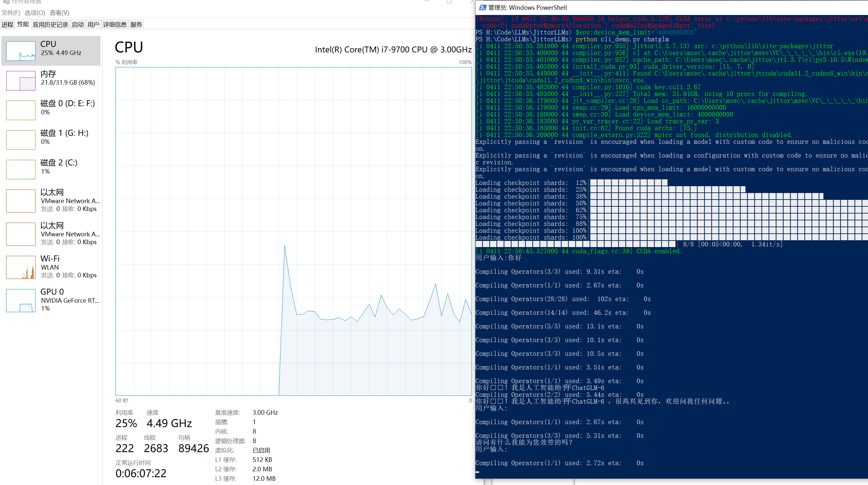The height and width of the screenshot is (485, 868).
Task: Open the 查看(V) menu
Action: tap(59, 13)
